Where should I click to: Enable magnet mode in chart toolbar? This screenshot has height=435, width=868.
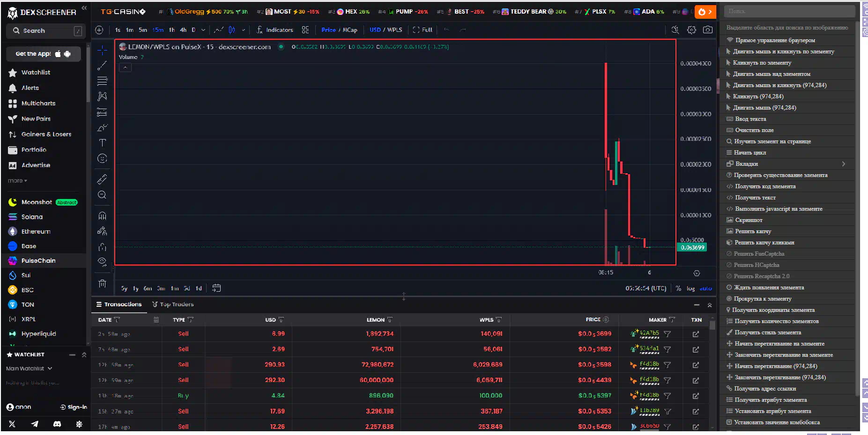click(102, 216)
